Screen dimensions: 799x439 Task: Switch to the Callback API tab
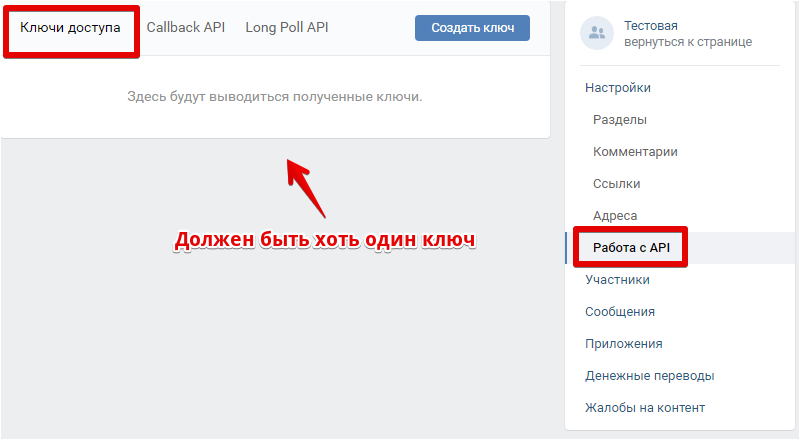tap(185, 28)
